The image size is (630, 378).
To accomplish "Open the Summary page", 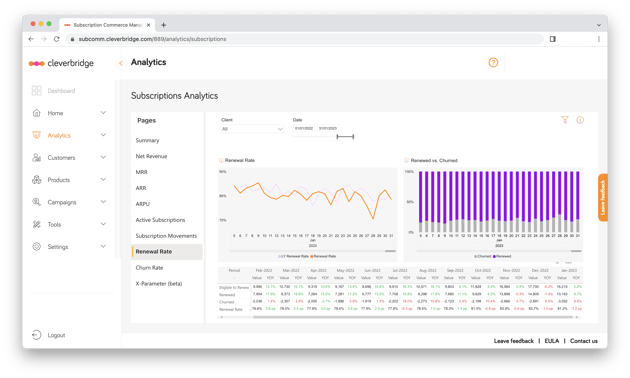I will [147, 140].
